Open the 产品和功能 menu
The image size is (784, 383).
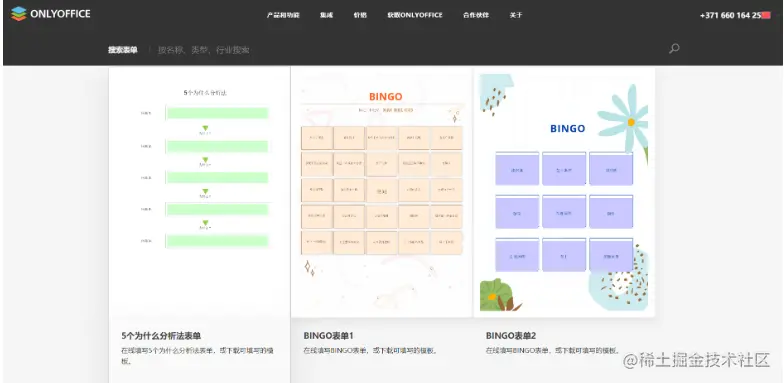(283, 15)
